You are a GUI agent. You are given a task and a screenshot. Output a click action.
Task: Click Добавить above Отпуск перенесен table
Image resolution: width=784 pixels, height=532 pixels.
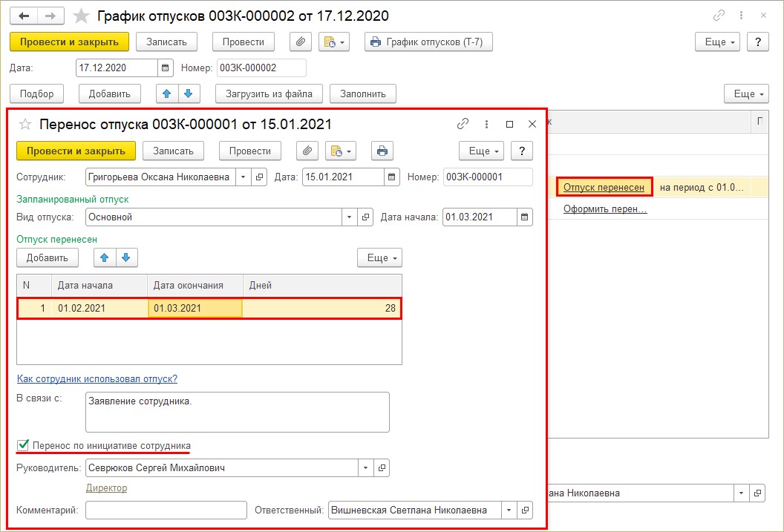[x=48, y=257]
